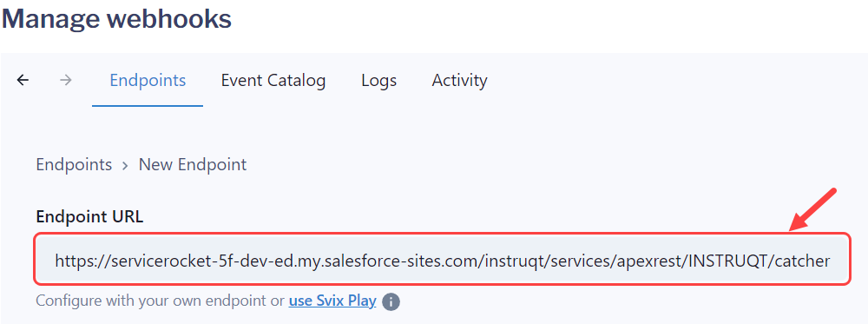
Task: Show the Activity tab
Action: (x=459, y=81)
